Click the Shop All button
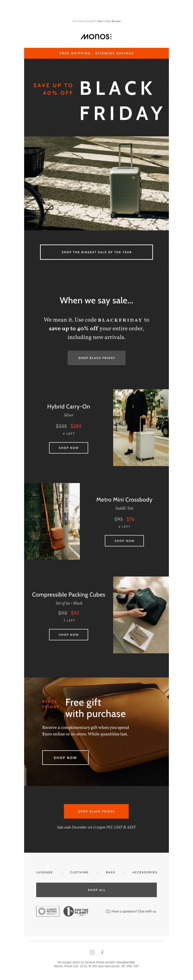Image resolution: width=193 pixels, height=980 pixels. tap(96, 889)
